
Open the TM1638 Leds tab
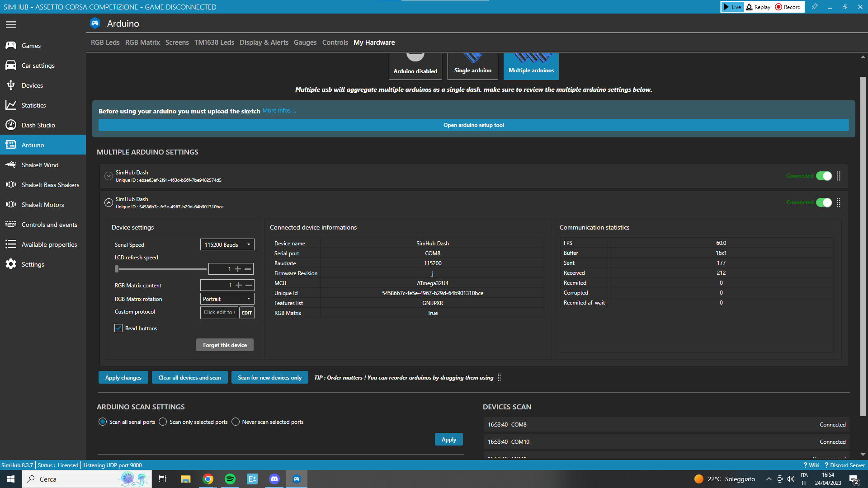(x=214, y=42)
